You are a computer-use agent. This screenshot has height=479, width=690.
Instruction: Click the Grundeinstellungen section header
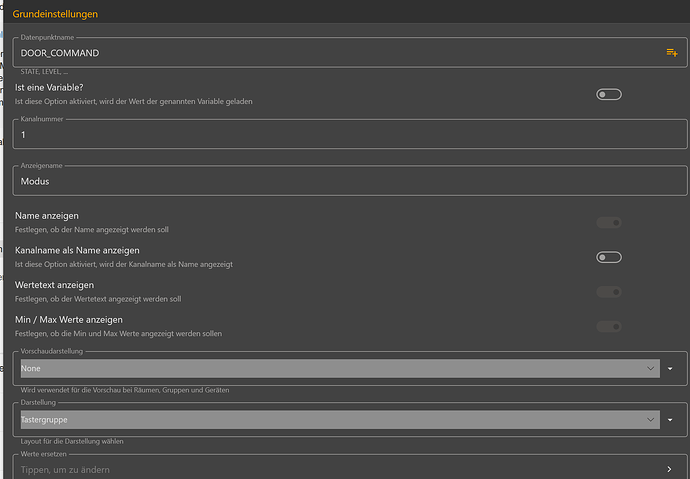click(55, 14)
